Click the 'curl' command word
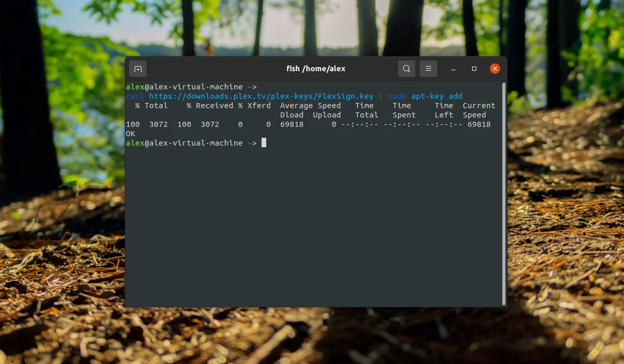Viewport: 624px width, 364px height. pyautogui.click(x=135, y=96)
